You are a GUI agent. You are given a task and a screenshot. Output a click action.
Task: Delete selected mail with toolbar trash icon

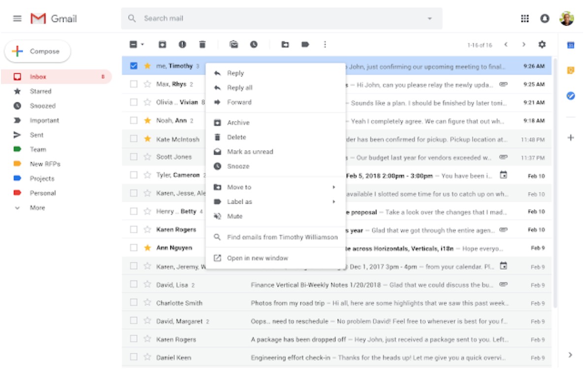tap(202, 45)
